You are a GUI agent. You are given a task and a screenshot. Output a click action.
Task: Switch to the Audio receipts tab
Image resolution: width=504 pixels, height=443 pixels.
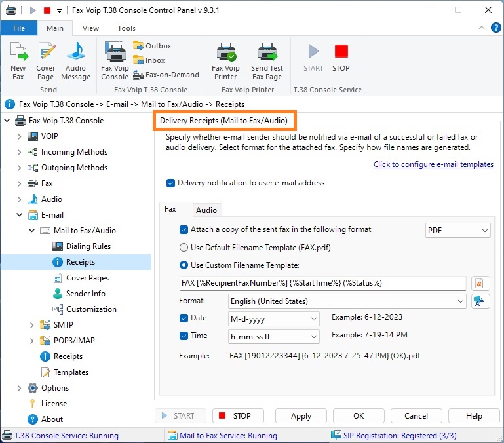(x=206, y=210)
